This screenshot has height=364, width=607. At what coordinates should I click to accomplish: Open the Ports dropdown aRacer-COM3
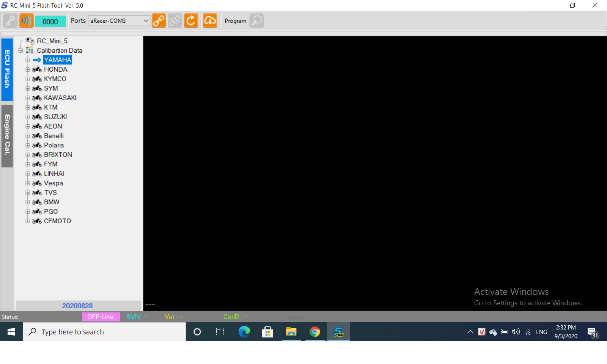click(119, 21)
